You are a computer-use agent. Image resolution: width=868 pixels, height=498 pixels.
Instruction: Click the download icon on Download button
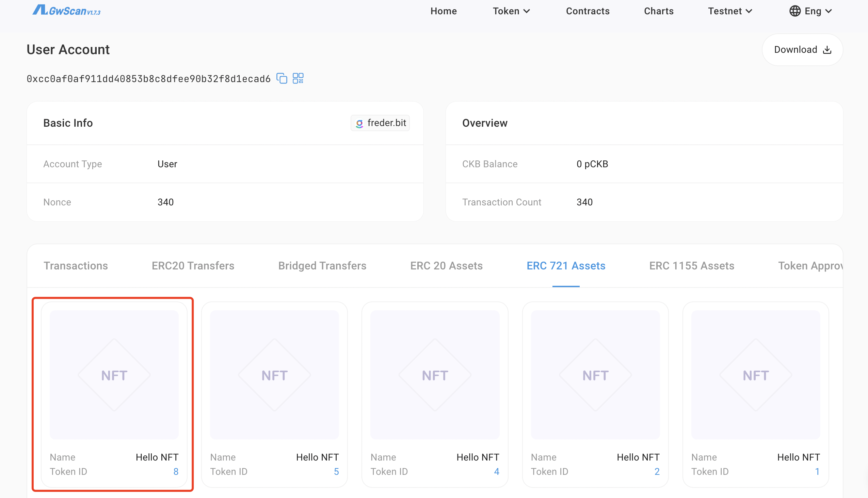coord(827,49)
